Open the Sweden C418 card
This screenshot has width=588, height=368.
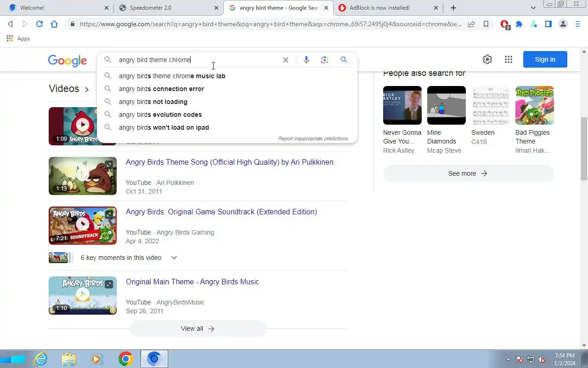pyautogui.click(x=491, y=115)
